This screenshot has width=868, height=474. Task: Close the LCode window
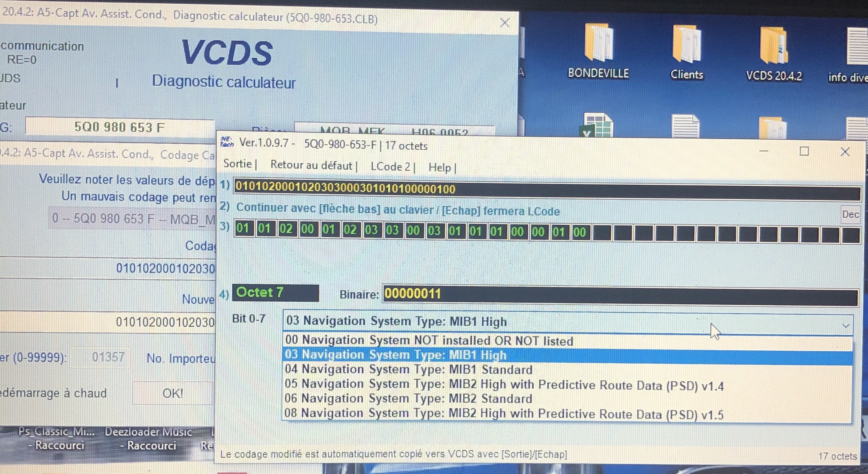(845, 152)
